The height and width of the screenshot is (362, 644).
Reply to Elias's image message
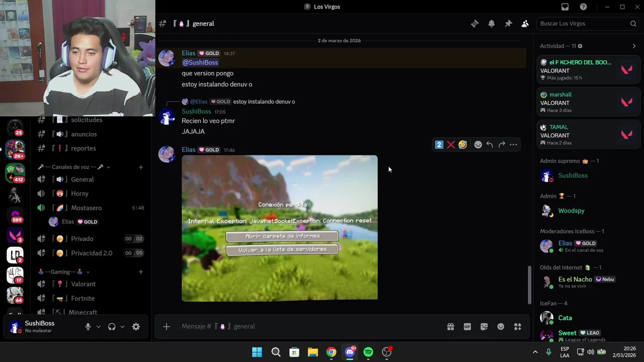tap(490, 145)
